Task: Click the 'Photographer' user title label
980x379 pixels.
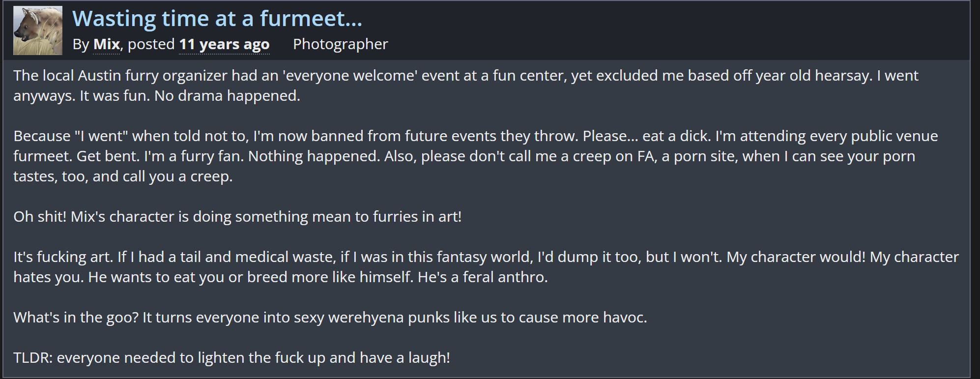Action: (341, 44)
